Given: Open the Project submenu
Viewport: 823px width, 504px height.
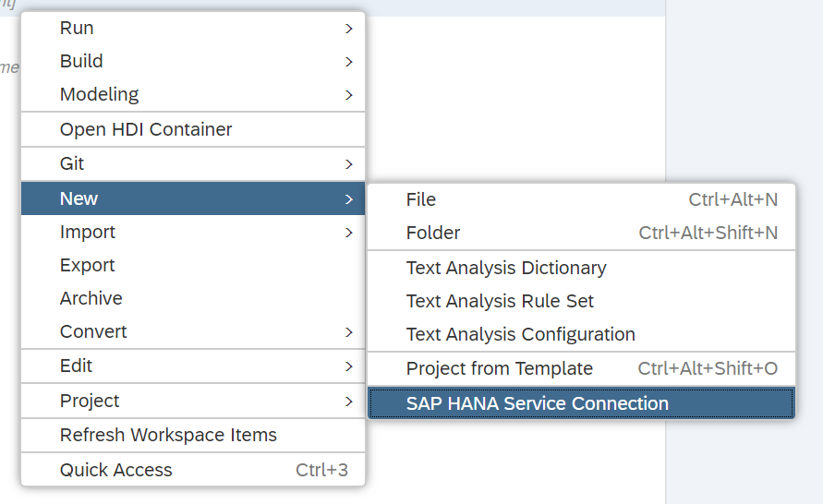Looking at the screenshot, I should 193,402.
